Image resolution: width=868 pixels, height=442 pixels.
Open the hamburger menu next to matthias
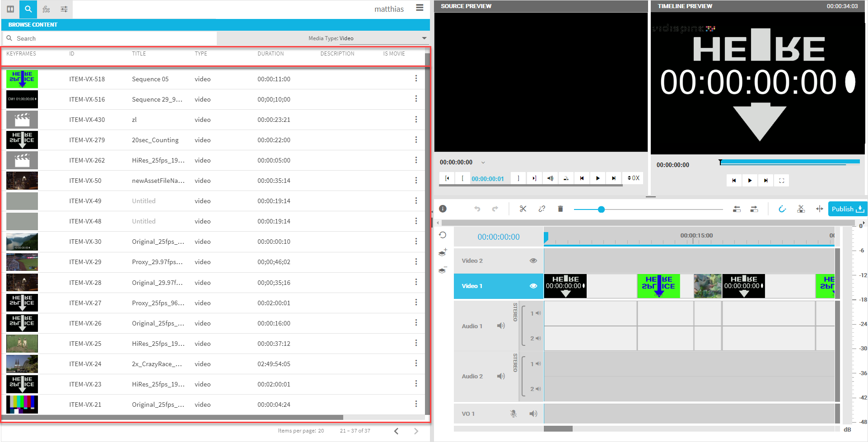click(420, 8)
